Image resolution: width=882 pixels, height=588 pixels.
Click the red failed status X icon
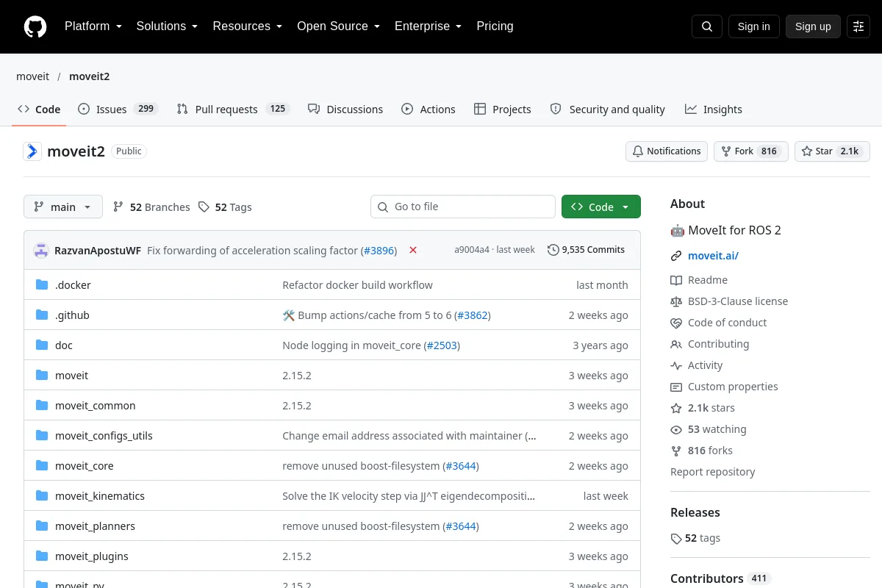[413, 250]
